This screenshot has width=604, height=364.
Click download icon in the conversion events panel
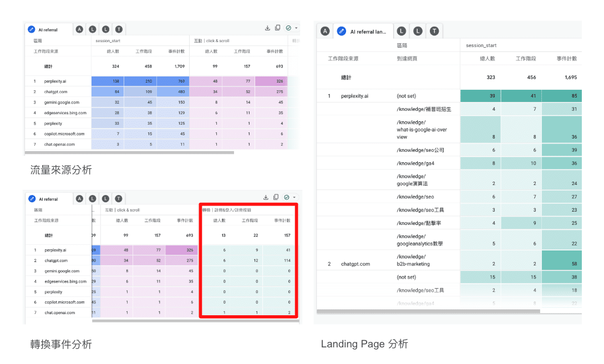(x=266, y=197)
